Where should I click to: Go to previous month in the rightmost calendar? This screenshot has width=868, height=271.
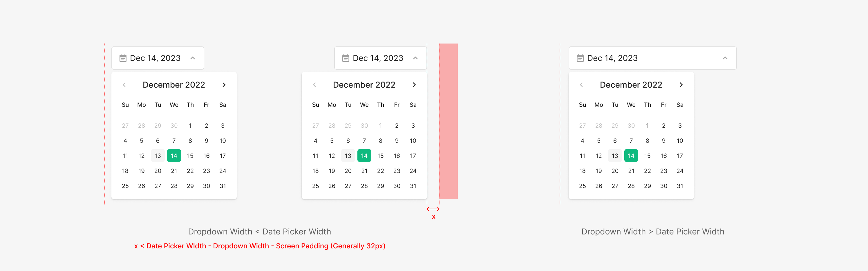(x=581, y=85)
